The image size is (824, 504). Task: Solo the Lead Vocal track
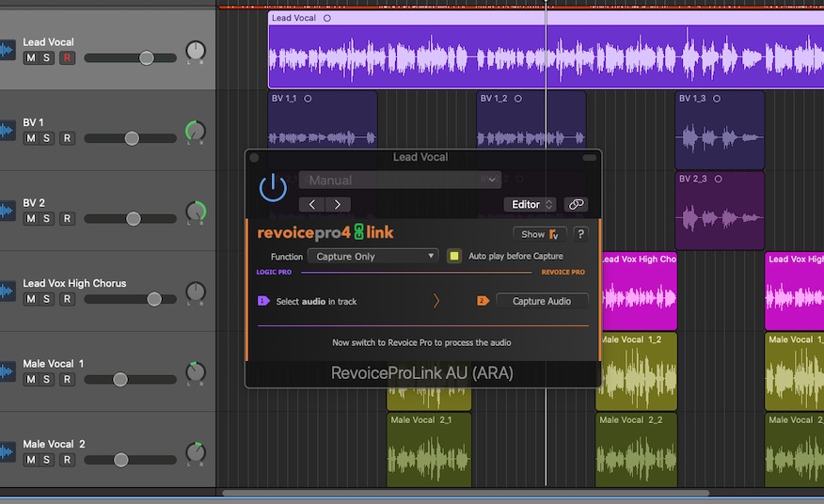tap(46, 57)
